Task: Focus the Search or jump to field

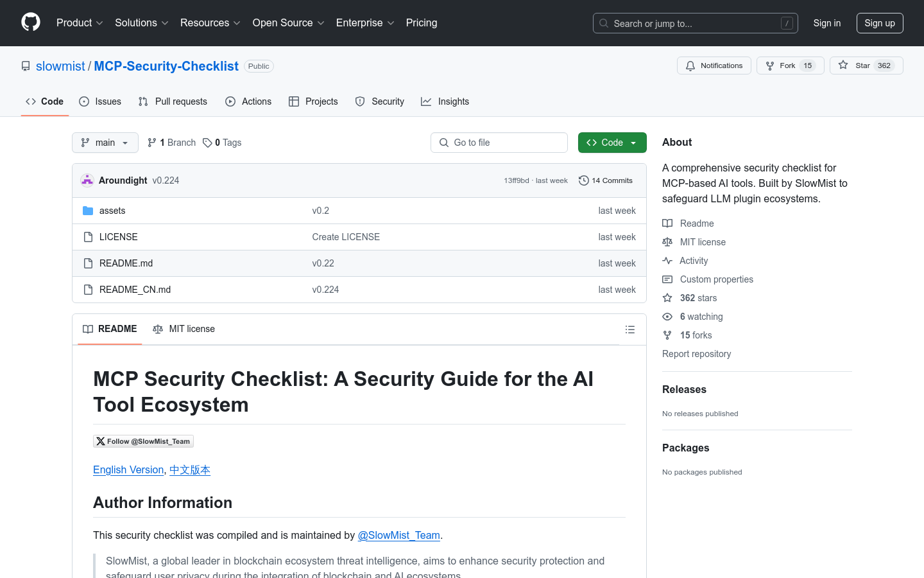Action: (696, 23)
